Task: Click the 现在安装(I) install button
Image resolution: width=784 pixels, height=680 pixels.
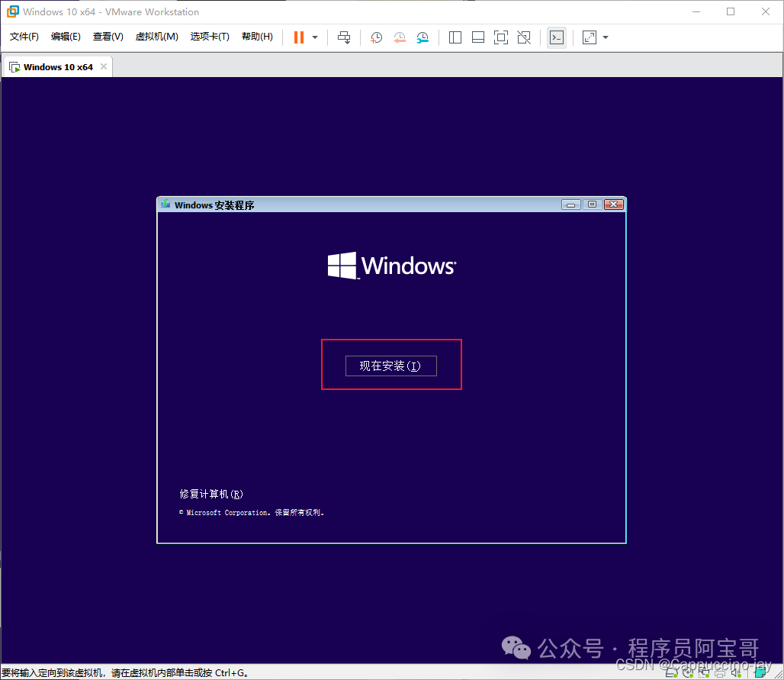Action: (391, 366)
